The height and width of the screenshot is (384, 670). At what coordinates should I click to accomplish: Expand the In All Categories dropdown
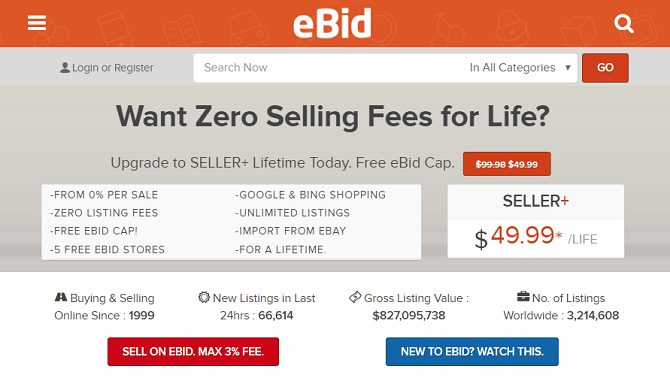pos(520,67)
